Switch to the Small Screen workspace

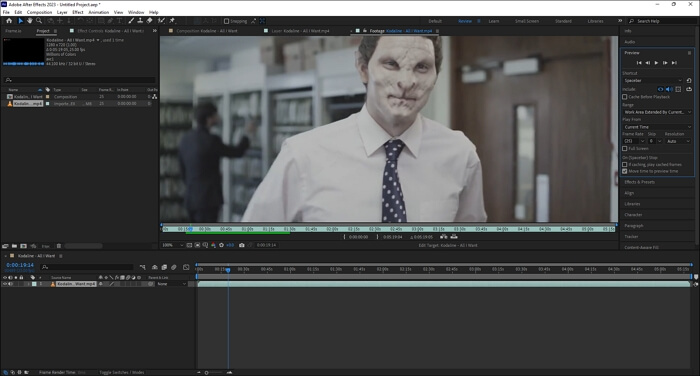(527, 21)
